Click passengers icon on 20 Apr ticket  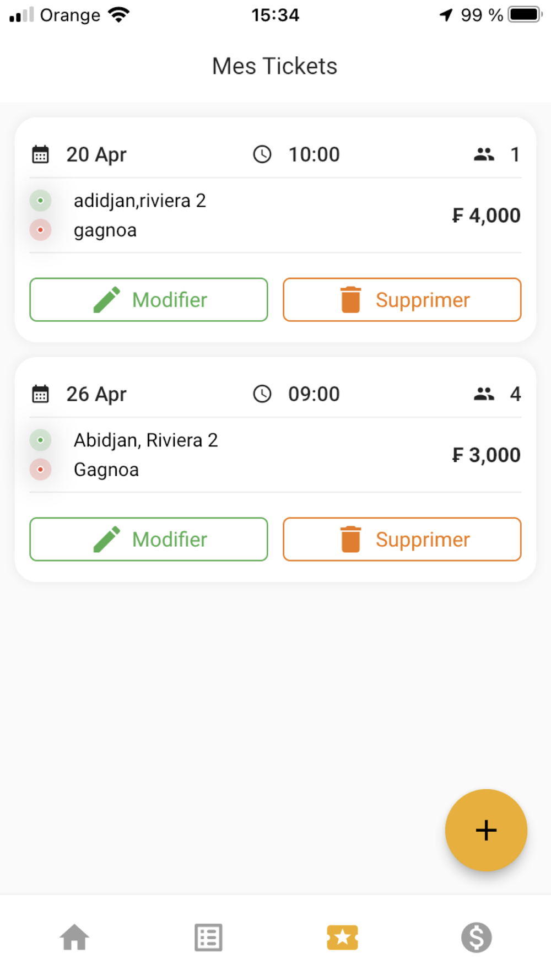click(x=484, y=154)
